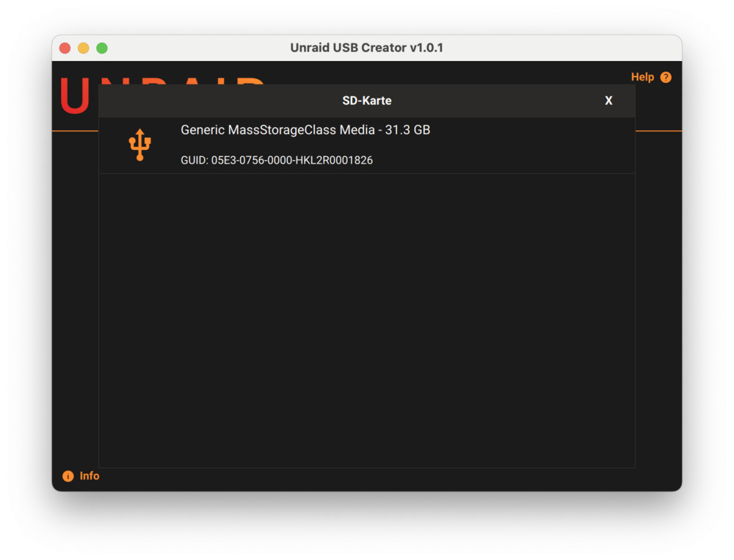The height and width of the screenshot is (560, 734).
Task: Open the Help link
Action: pyautogui.click(x=642, y=77)
